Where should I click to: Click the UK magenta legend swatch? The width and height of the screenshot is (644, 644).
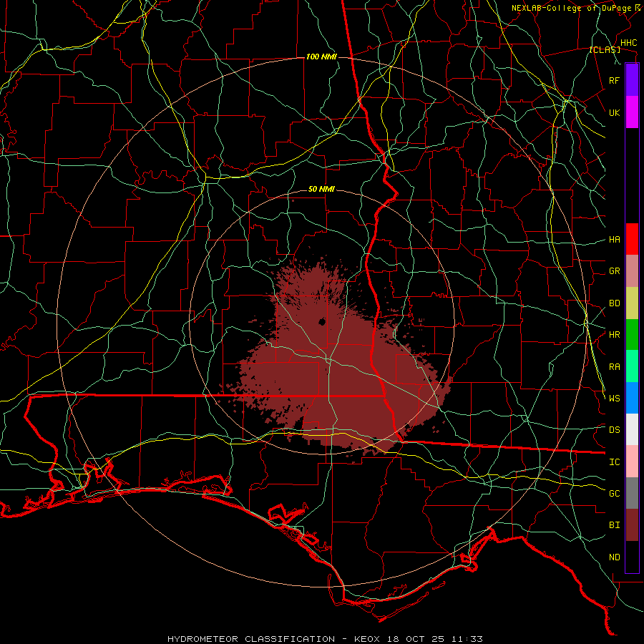pos(632,112)
